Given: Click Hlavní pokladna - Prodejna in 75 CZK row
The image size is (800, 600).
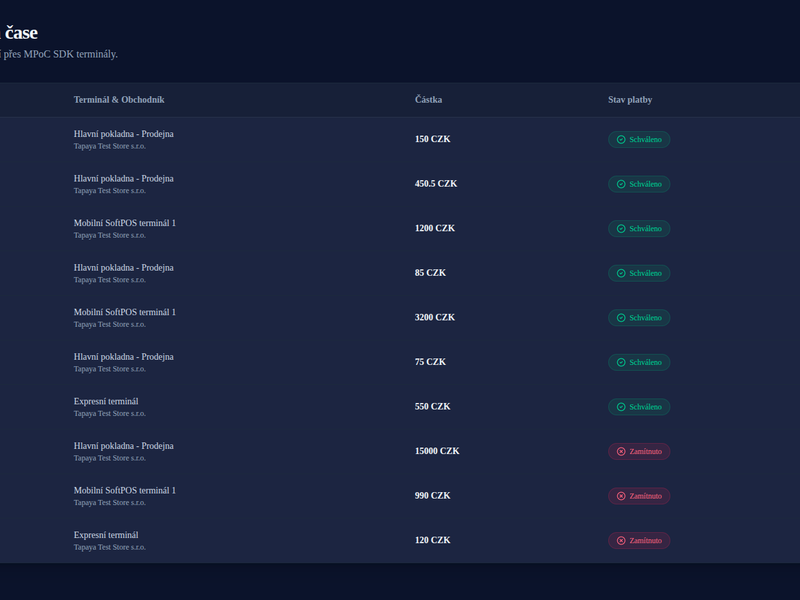Looking at the screenshot, I should (x=123, y=357).
